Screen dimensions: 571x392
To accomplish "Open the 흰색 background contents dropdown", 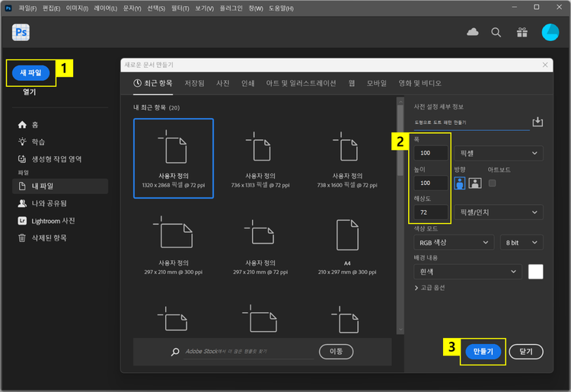I will (x=468, y=272).
